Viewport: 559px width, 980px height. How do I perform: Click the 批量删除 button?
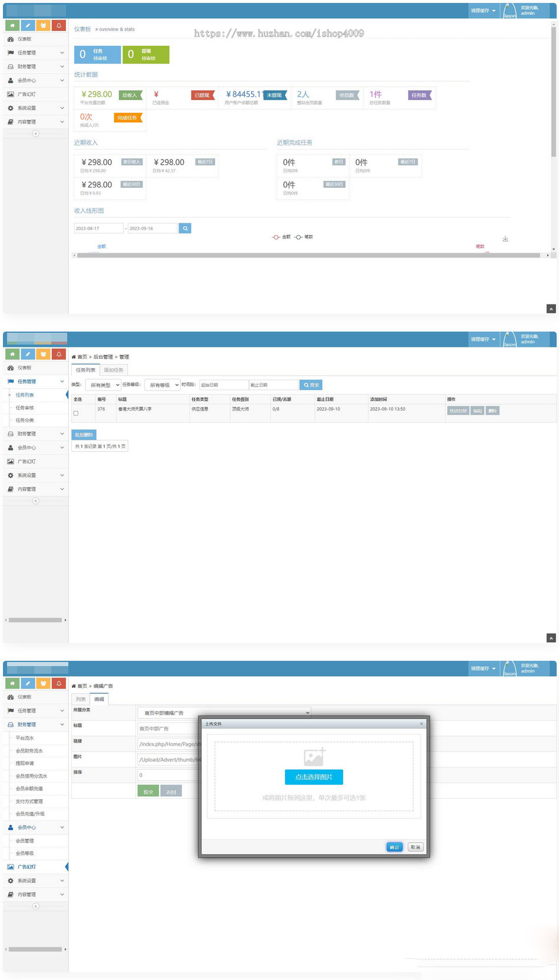coord(84,435)
